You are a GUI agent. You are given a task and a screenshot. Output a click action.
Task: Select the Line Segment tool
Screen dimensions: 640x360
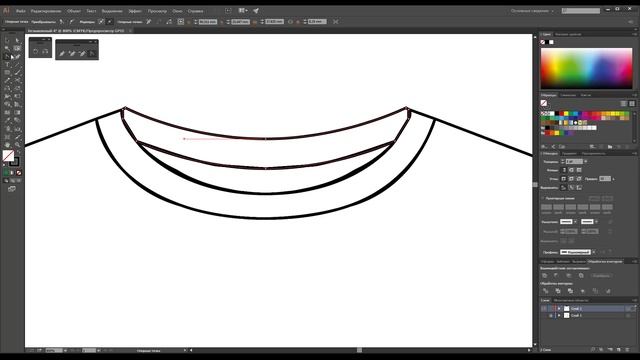point(17,64)
